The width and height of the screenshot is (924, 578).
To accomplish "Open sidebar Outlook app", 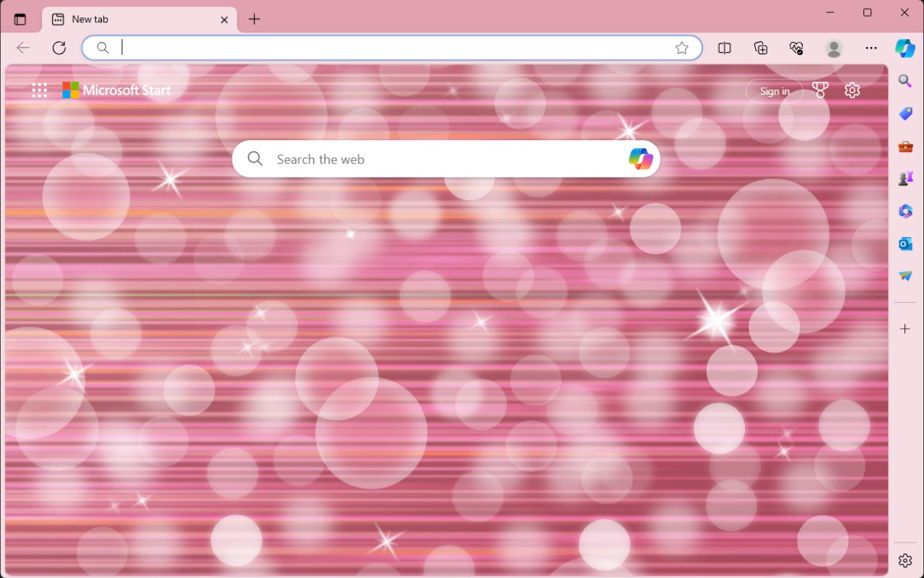I will (905, 243).
